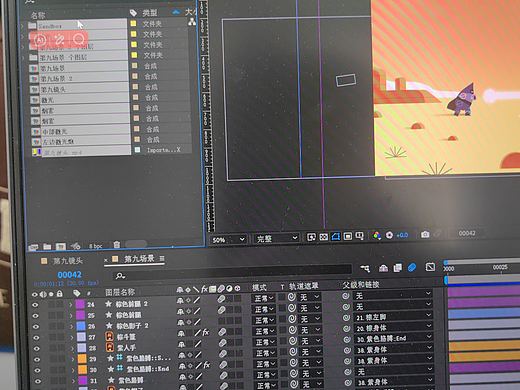Click the 00042 current time display
The height and width of the screenshot is (390, 520).
coord(69,275)
